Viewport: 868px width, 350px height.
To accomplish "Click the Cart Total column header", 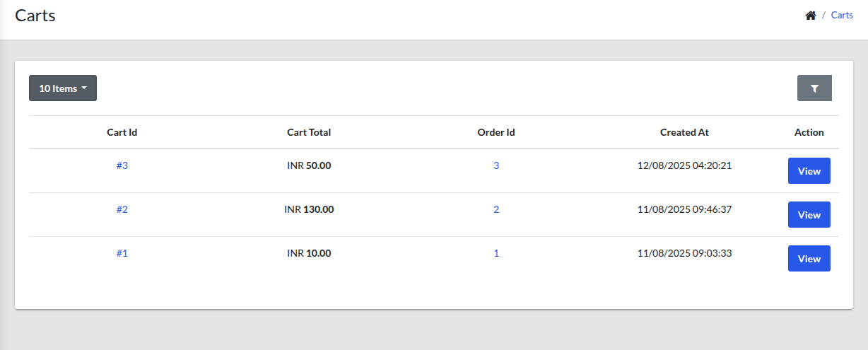I will coord(309,132).
